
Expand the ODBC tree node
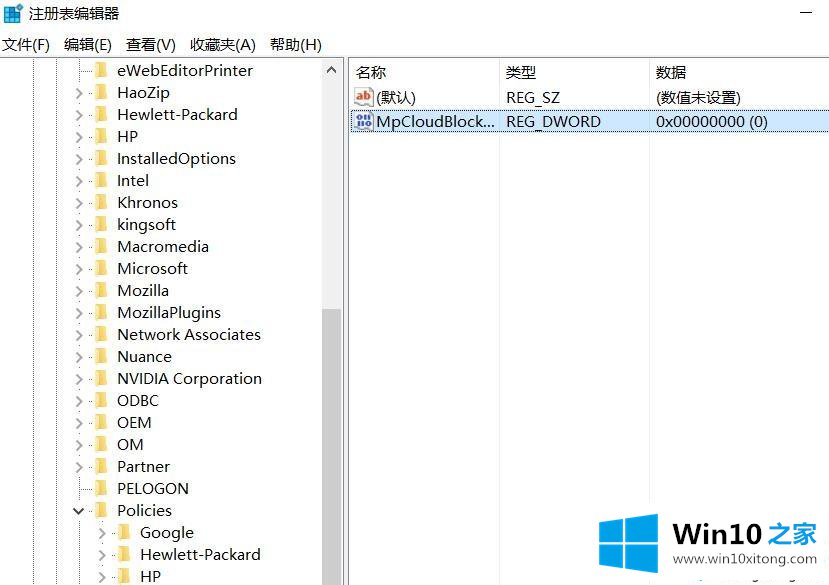click(x=79, y=401)
